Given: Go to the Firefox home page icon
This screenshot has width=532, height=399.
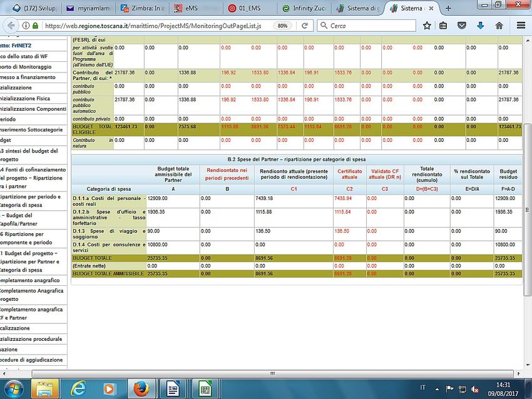Looking at the screenshot, I should coord(499,26).
